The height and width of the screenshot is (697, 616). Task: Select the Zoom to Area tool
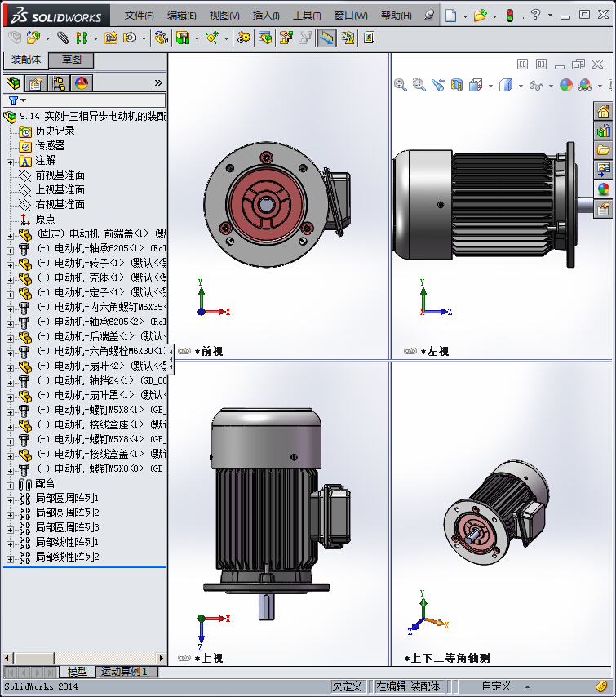[419, 85]
